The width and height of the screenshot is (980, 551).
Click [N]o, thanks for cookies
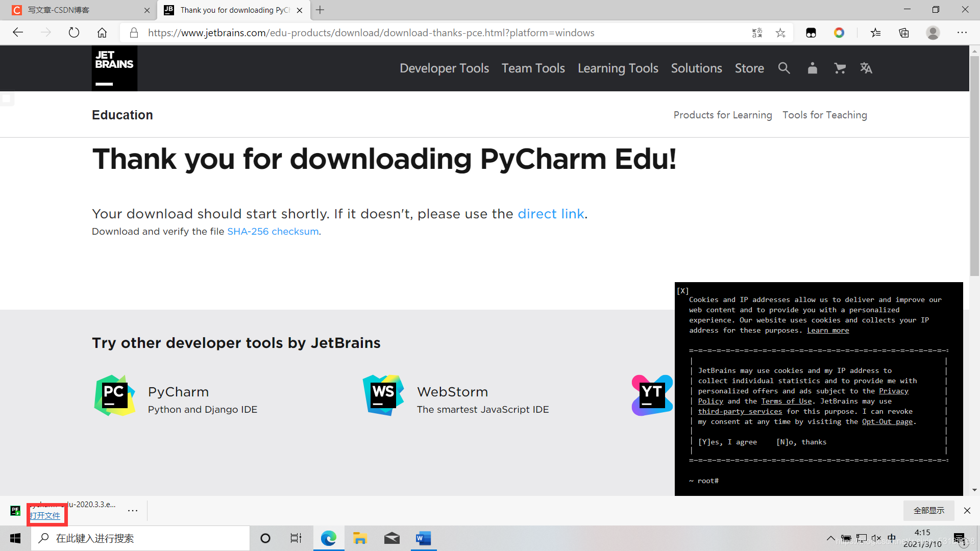(801, 442)
